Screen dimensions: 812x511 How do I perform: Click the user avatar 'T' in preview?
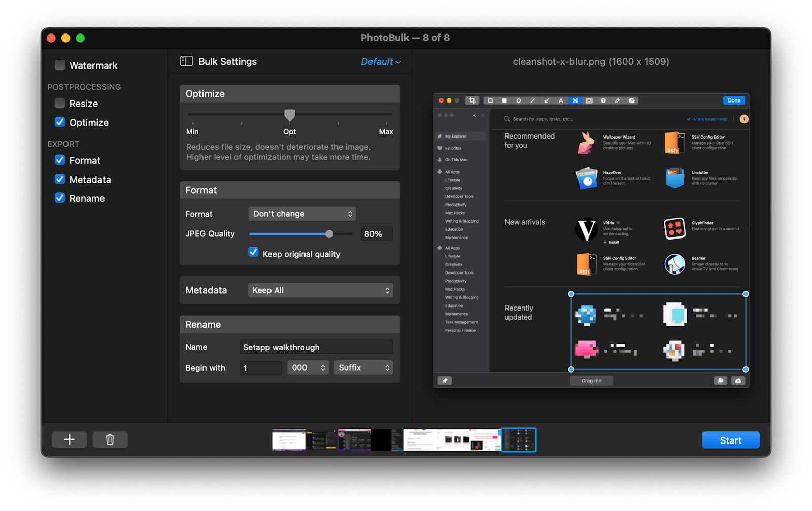click(743, 119)
